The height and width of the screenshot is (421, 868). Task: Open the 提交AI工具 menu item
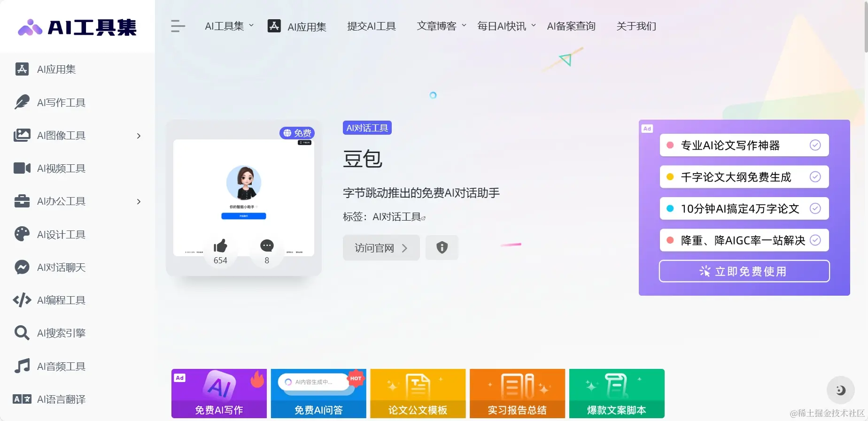[372, 26]
